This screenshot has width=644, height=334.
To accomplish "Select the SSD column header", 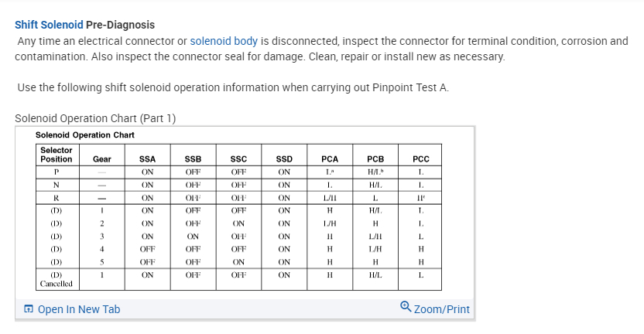I will point(284,159).
